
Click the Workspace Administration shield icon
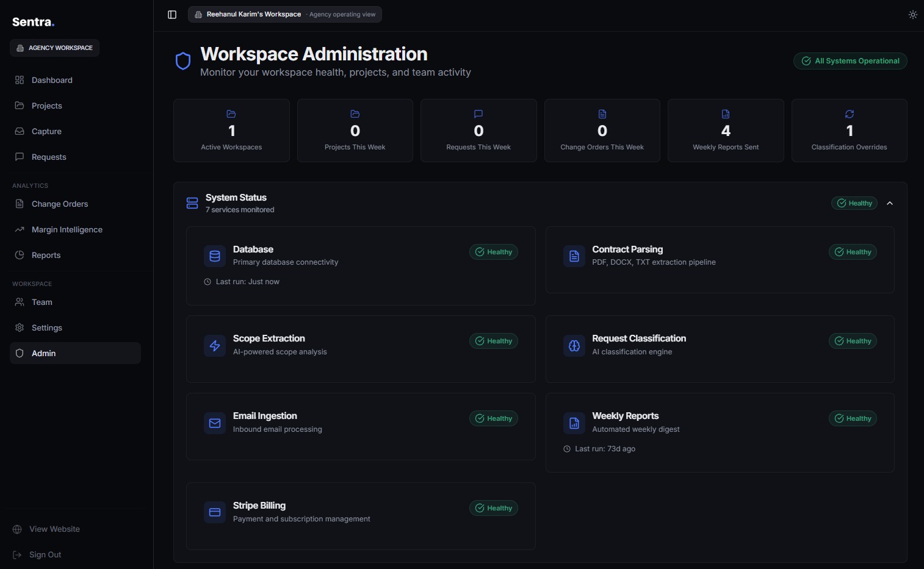(183, 61)
